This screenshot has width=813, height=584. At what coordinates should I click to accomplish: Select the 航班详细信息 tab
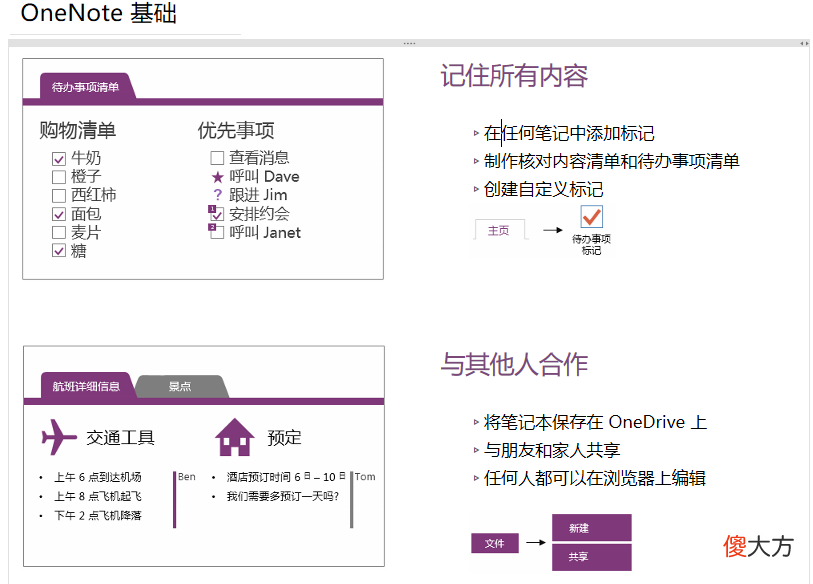click(86, 386)
